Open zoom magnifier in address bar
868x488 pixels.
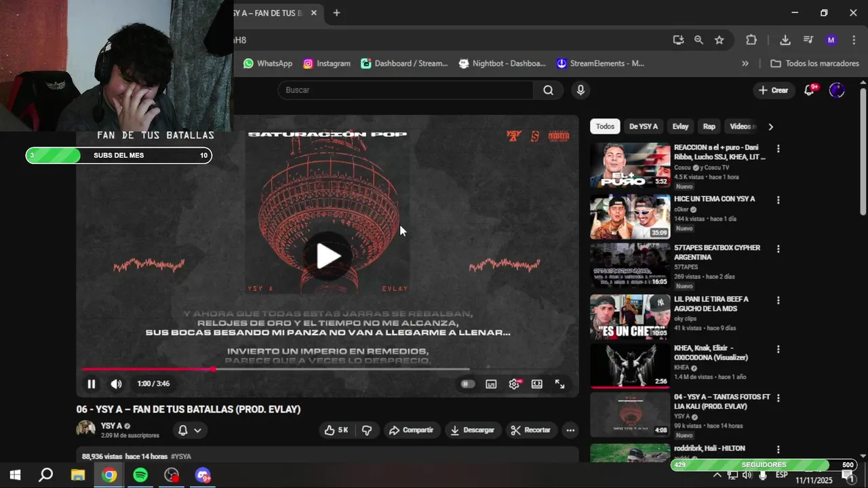(x=698, y=40)
